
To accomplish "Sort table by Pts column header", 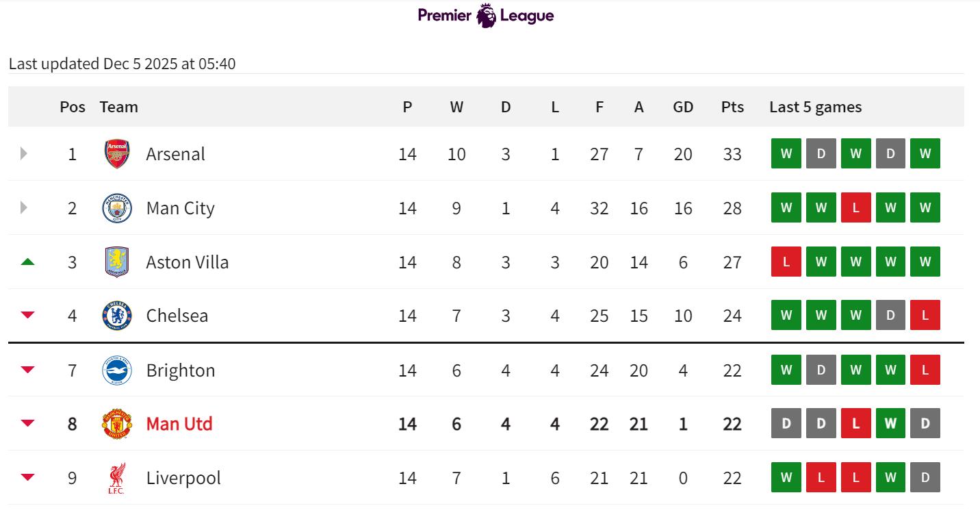I will click(x=732, y=107).
